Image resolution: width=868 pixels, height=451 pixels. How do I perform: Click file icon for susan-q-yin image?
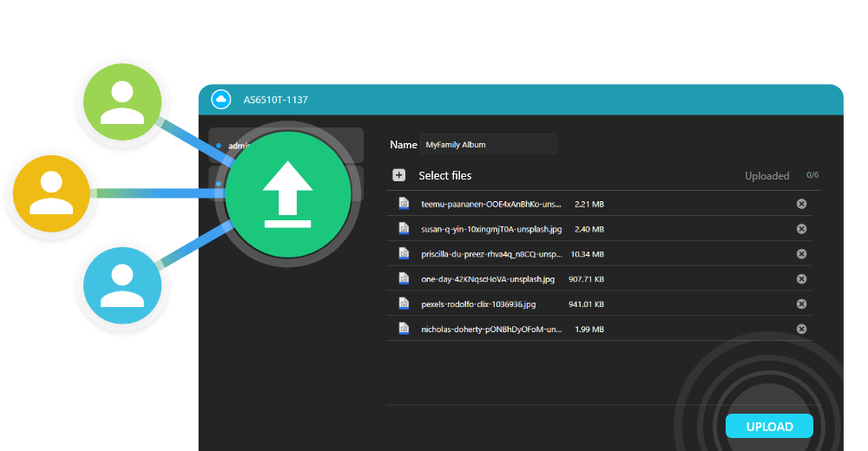(404, 228)
